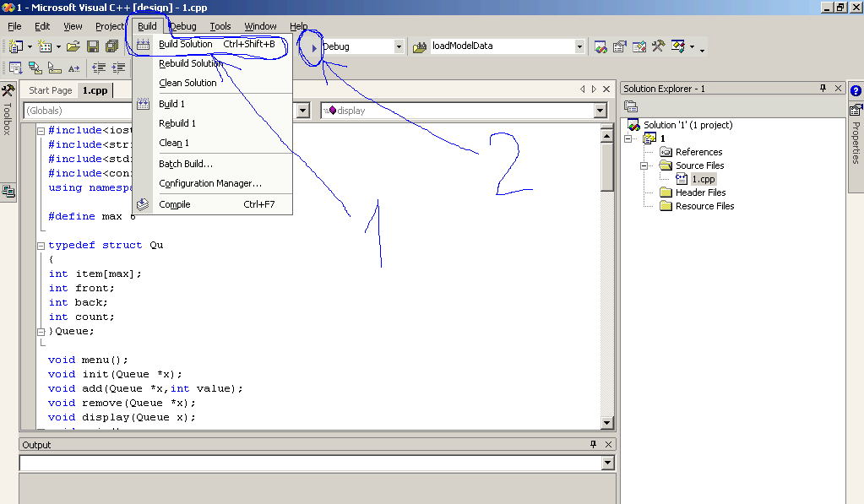This screenshot has height=504, width=864.
Task: Toggle the Solution Explorer pin
Action: pyautogui.click(x=823, y=88)
